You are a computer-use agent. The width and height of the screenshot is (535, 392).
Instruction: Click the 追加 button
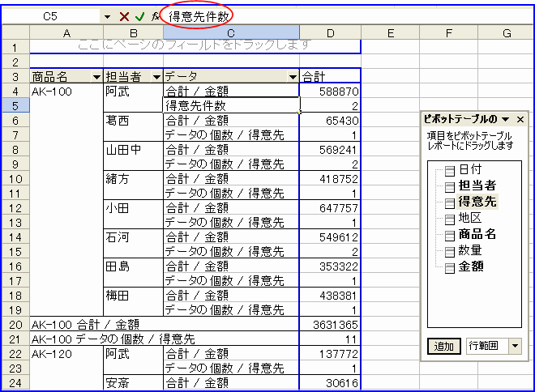click(x=444, y=347)
